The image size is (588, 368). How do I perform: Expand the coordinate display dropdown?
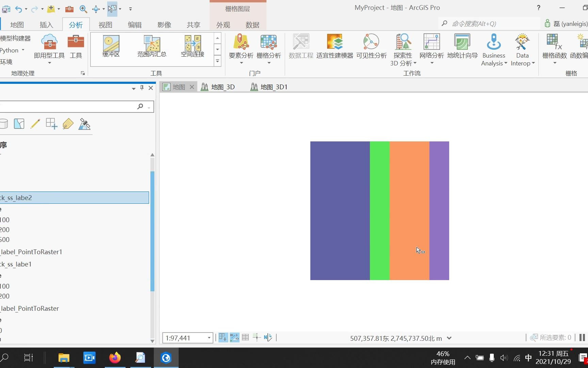(x=450, y=338)
